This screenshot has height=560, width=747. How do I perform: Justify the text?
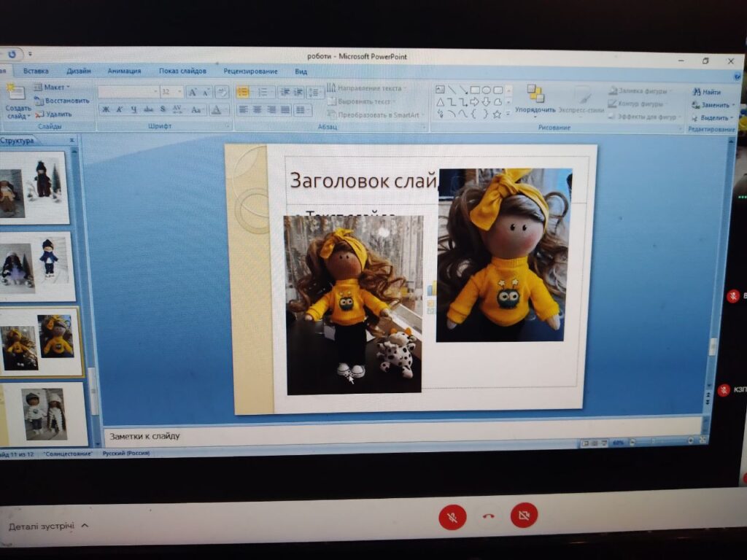click(x=285, y=110)
